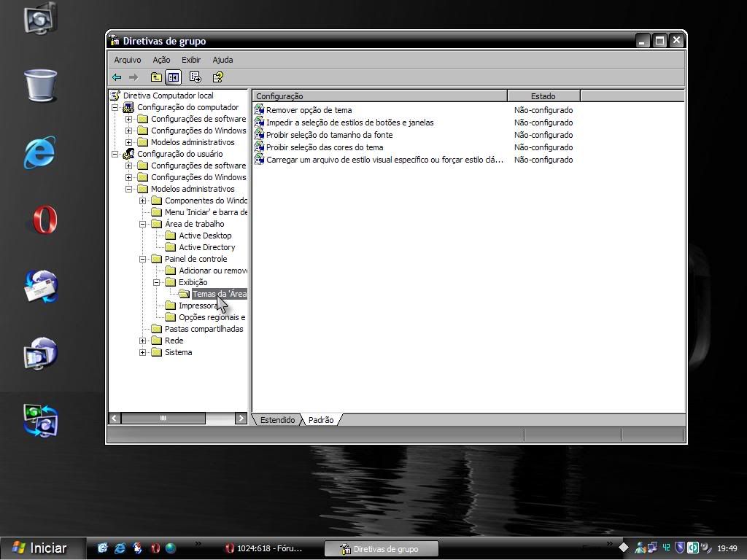
Task: Click Internet Explorer quick launch icon
Action: click(x=120, y=548)
